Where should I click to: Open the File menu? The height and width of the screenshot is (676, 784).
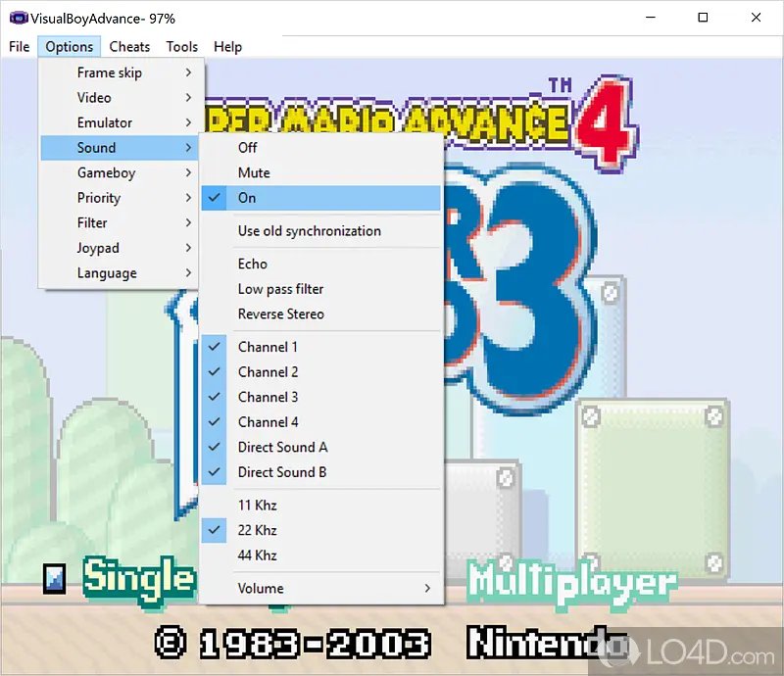[x=19, y=46]
